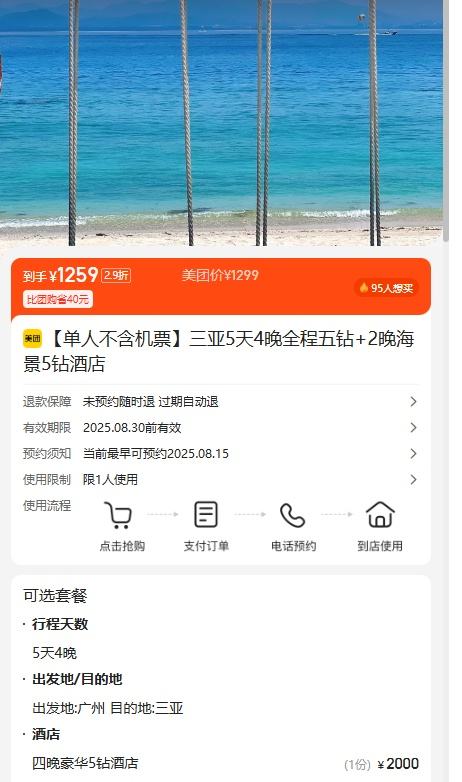Click the beach photo banner

click(221, 123)
